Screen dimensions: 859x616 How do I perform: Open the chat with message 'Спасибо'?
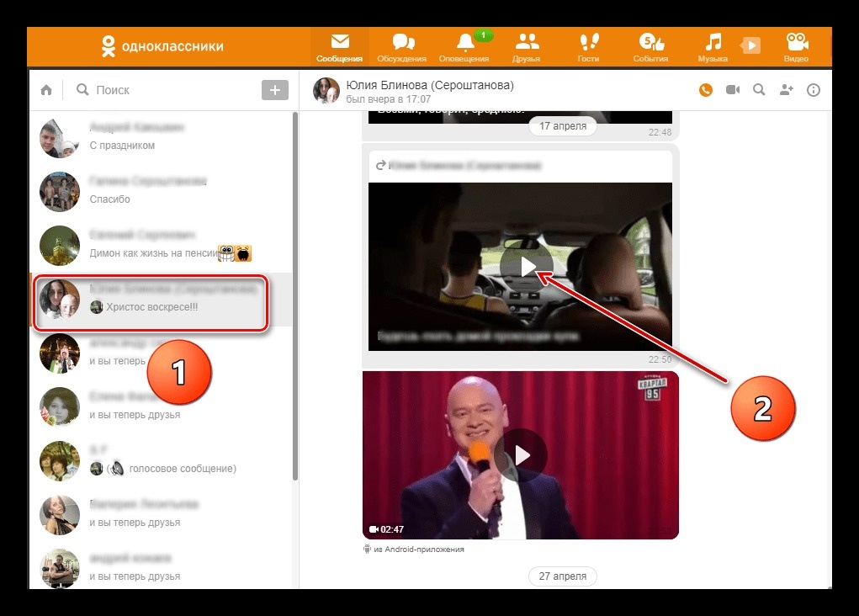point(162,191)
